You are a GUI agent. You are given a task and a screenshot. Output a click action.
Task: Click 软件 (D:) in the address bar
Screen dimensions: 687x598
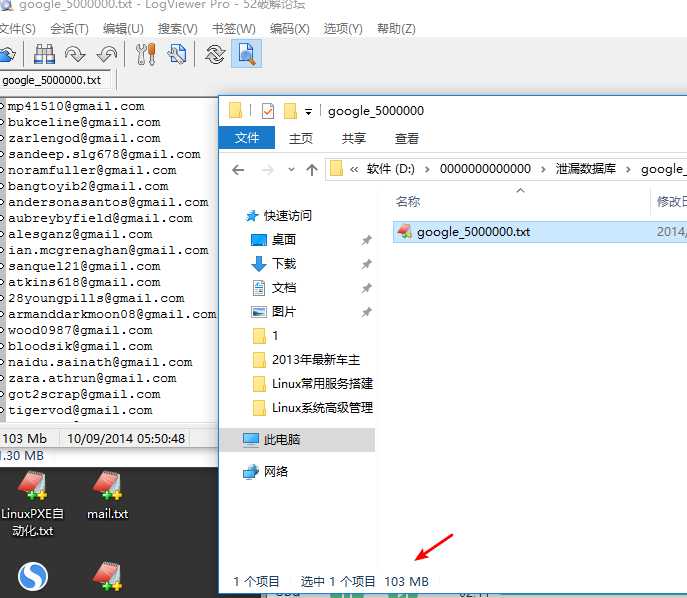(390, 169)
